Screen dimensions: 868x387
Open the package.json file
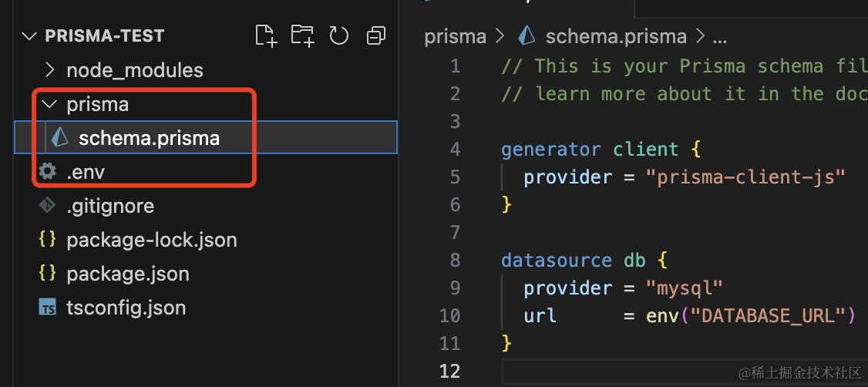(x=128, y=274)
